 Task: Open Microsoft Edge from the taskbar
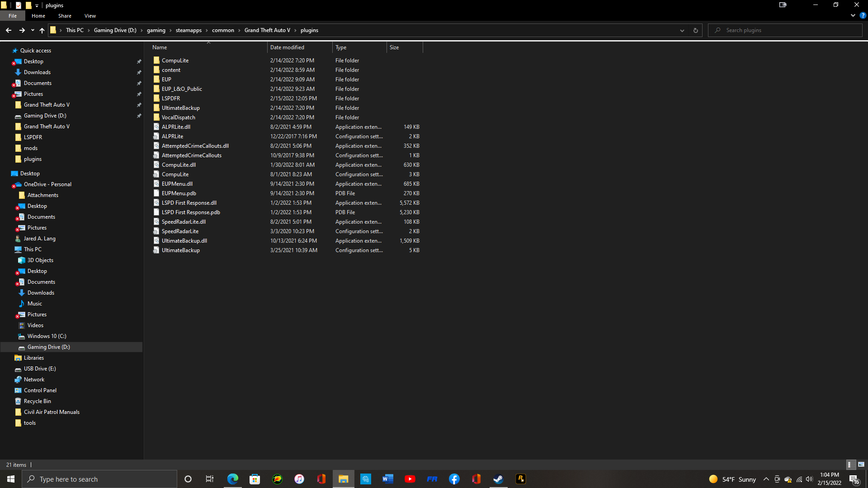click(233, 479)
